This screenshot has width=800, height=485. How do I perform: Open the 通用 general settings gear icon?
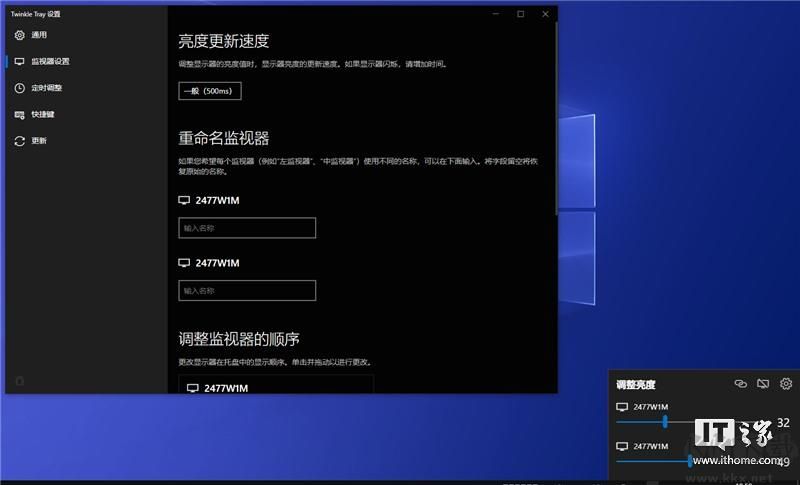point(19,35)
